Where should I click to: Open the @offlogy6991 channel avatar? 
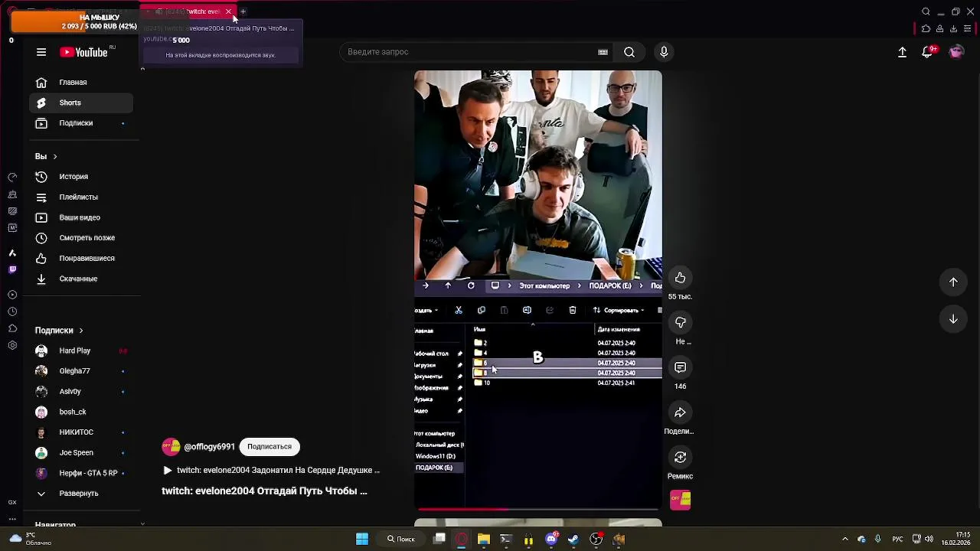(171, 447)
